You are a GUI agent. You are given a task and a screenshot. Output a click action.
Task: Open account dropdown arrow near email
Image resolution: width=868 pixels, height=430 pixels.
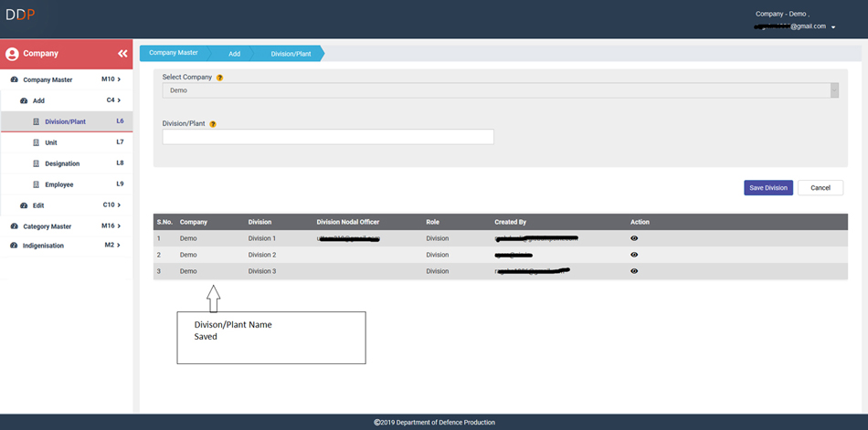pyautogui.click(x=833, y=27)
